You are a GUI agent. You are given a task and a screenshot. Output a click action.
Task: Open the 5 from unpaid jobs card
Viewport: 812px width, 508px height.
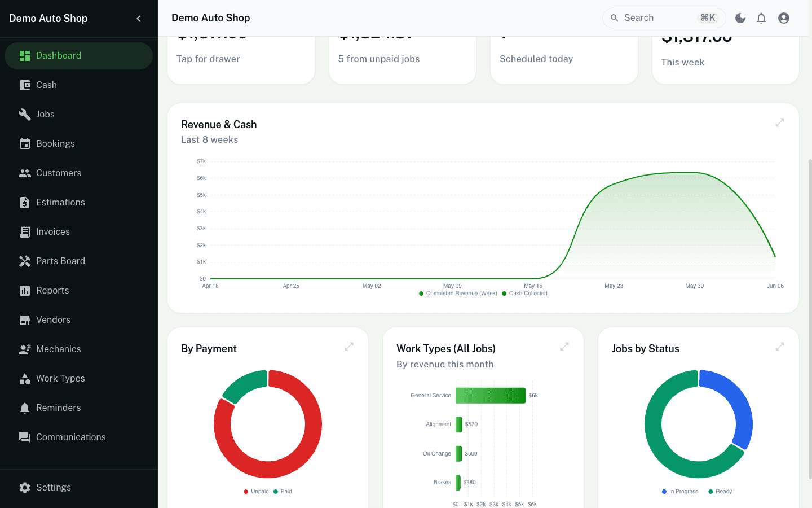403,60
